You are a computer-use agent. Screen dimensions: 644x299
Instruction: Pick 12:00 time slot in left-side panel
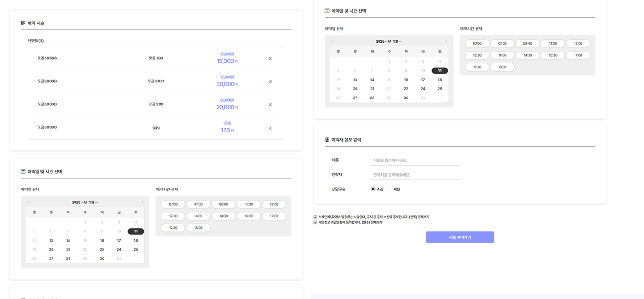tap(274, 204)
